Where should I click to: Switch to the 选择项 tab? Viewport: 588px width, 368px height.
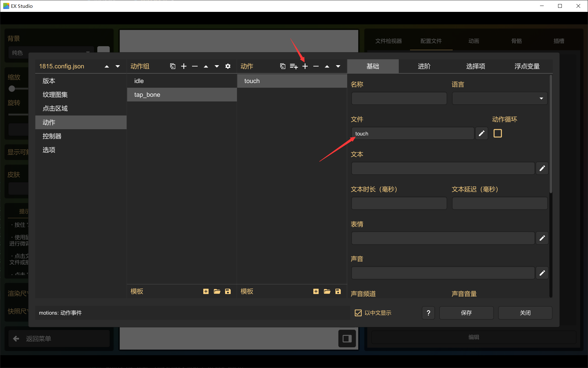click(476, 66)
